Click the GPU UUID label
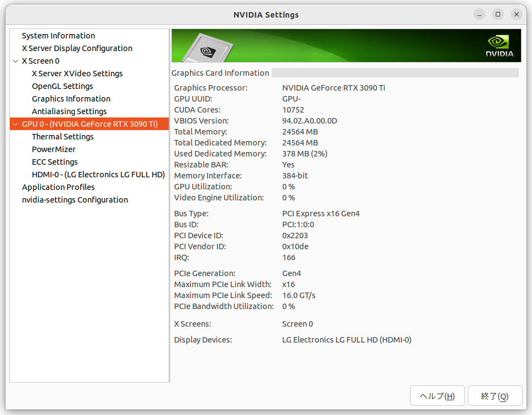This screenshot has width=532, height=415. [193, 99]
